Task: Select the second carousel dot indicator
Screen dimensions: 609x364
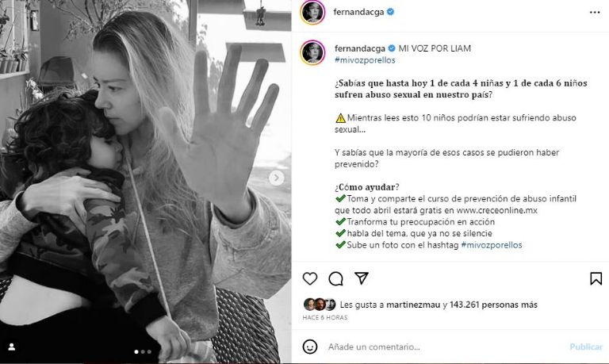Action: tap(143, 352)
